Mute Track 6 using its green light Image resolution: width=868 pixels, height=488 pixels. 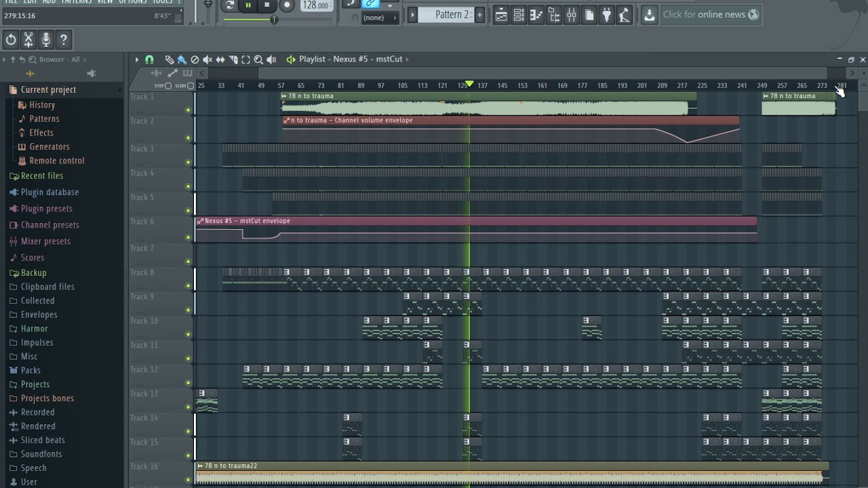(x=189, y=237)
